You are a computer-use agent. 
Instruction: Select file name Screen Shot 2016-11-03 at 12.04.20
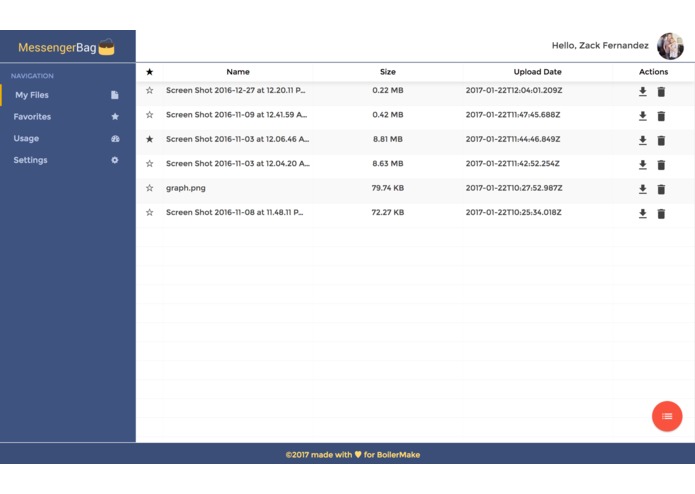coord(238,163)
